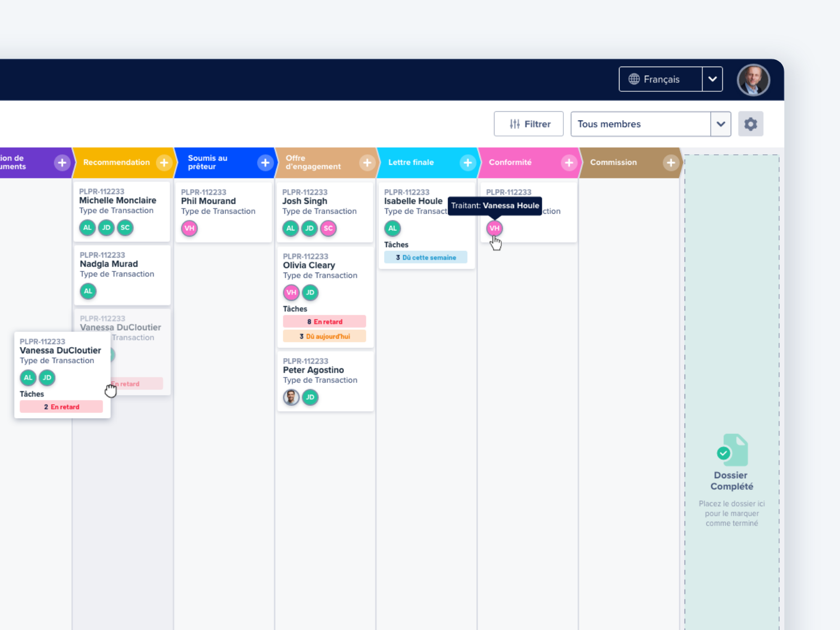The width and height of the screenshot is (840, 630).
Task: Select the Recommendation column header
Action: 117,162
